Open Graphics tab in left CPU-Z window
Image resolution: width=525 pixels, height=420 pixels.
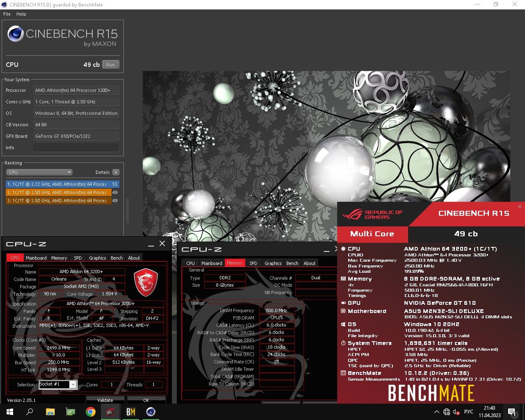click(x=98, y=258)
